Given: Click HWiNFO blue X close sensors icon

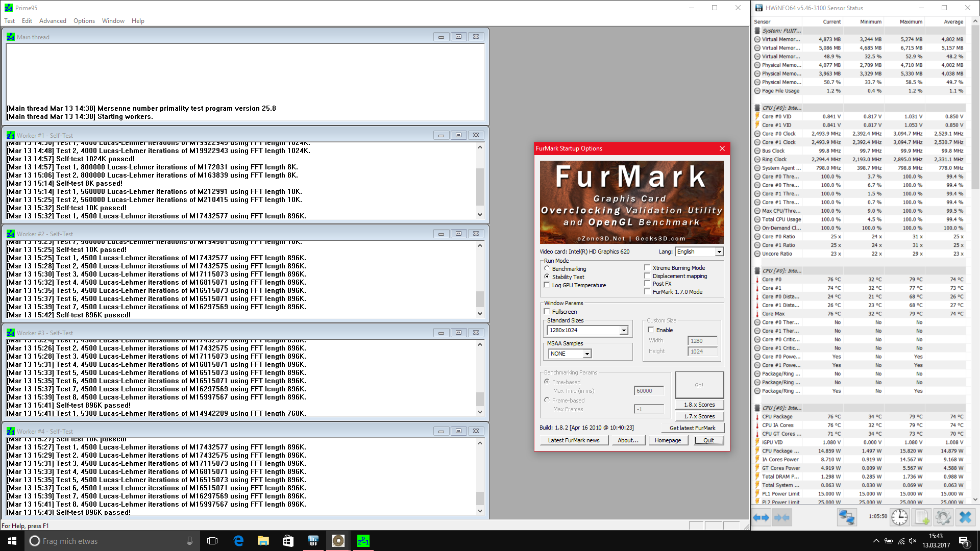Looking at the screenshot, I should pyautogui.click(x=965, y=517).
